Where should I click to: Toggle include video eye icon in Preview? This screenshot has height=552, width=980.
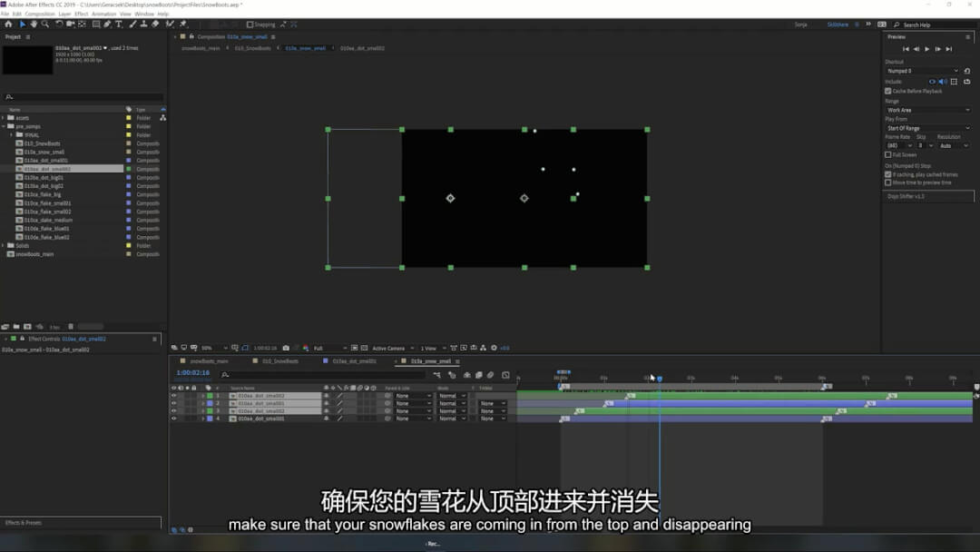[x=932, y=82]
